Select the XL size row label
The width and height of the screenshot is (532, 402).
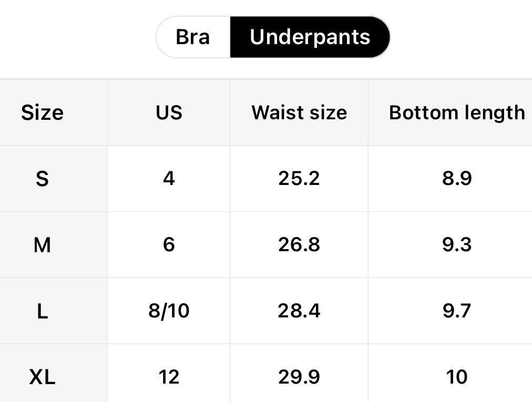[x=42, y=377]
